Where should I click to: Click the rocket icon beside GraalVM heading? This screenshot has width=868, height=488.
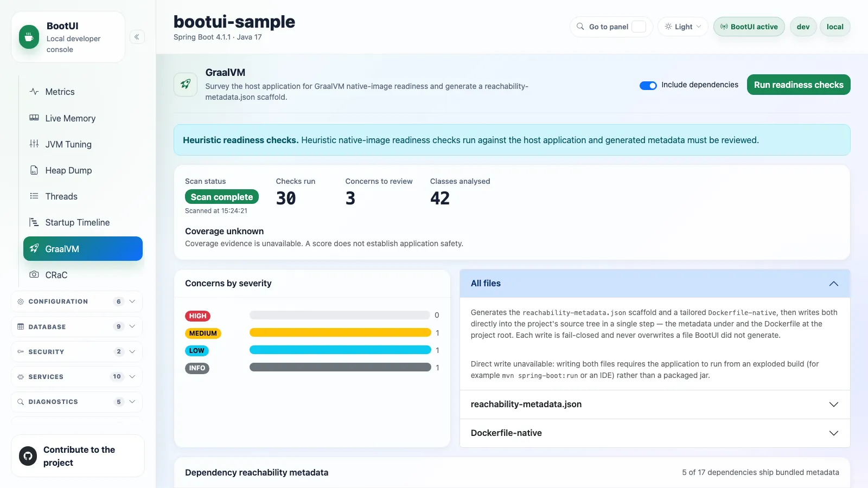tap(186, 85)
